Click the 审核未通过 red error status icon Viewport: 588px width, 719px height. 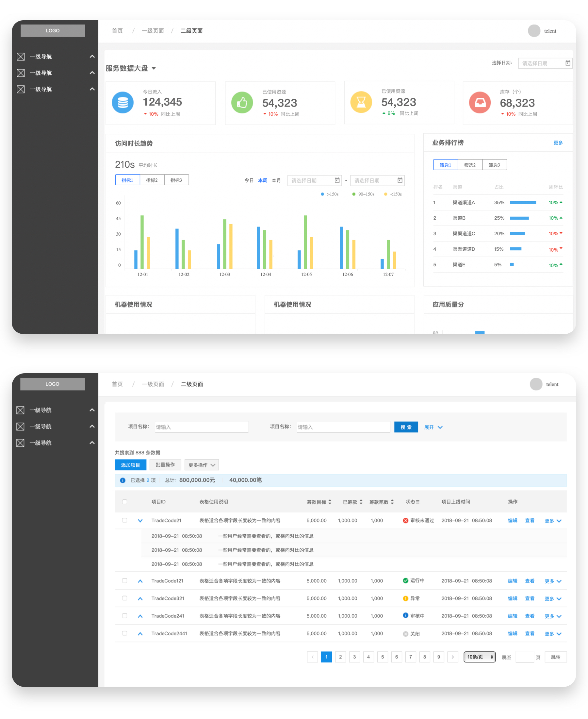click(405, 520)
